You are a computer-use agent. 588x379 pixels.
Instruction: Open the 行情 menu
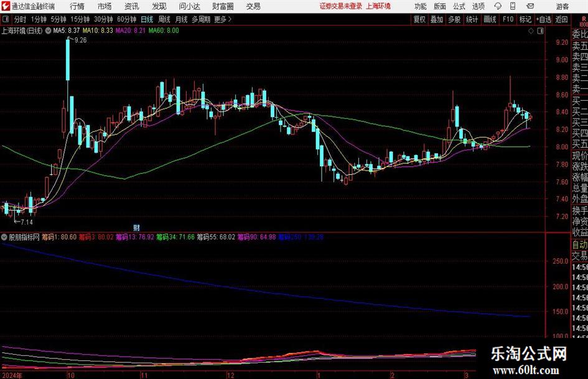[x=77, y=6]
